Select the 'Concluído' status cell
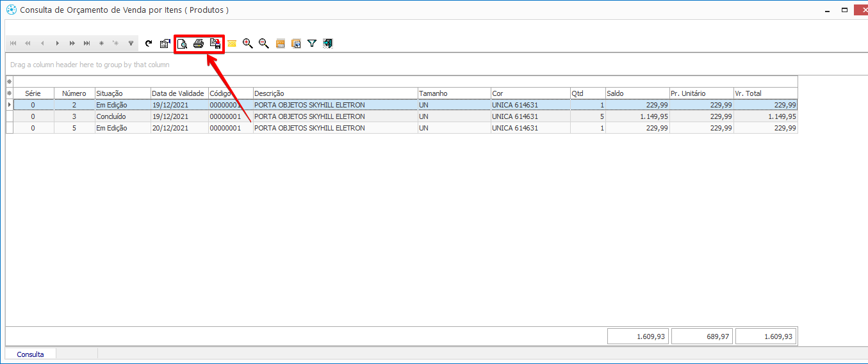The height and width of the screenshot is (364, 868). click(122, 116)
